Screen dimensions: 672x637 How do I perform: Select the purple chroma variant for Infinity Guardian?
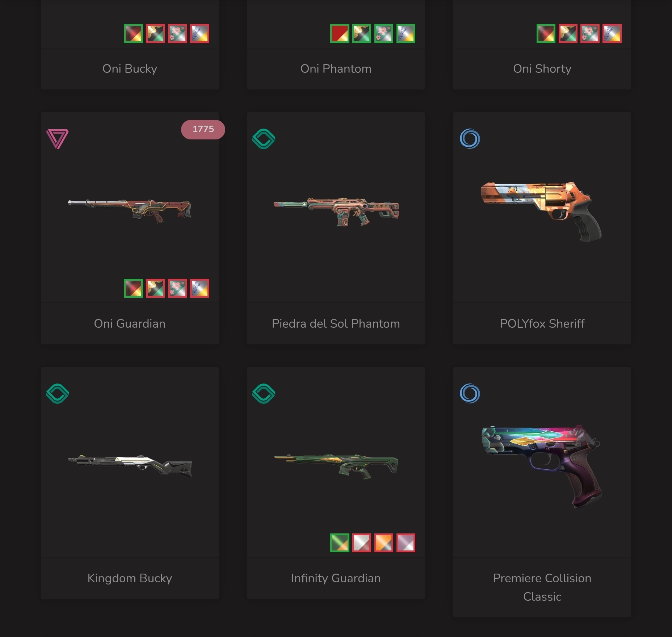406,543
